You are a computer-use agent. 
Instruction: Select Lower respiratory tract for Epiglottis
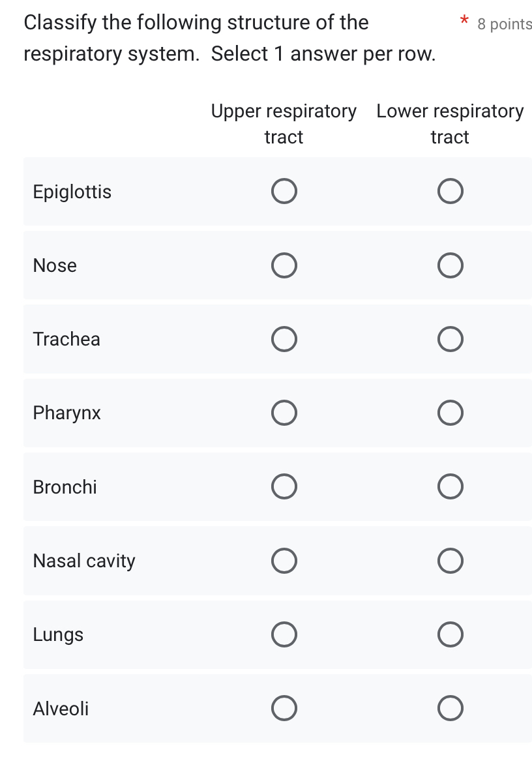451,191
